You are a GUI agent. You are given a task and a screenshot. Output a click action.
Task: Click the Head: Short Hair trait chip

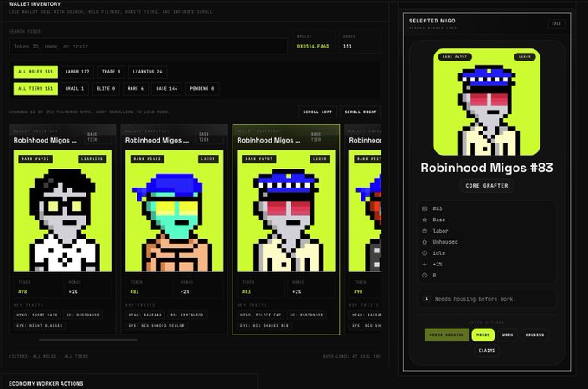tap(37, 316)
